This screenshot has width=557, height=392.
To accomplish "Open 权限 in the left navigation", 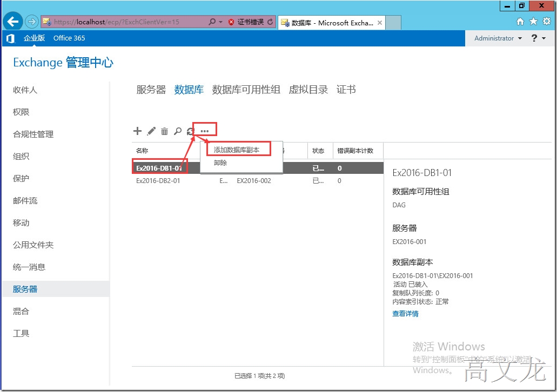I will coord(21,112).
